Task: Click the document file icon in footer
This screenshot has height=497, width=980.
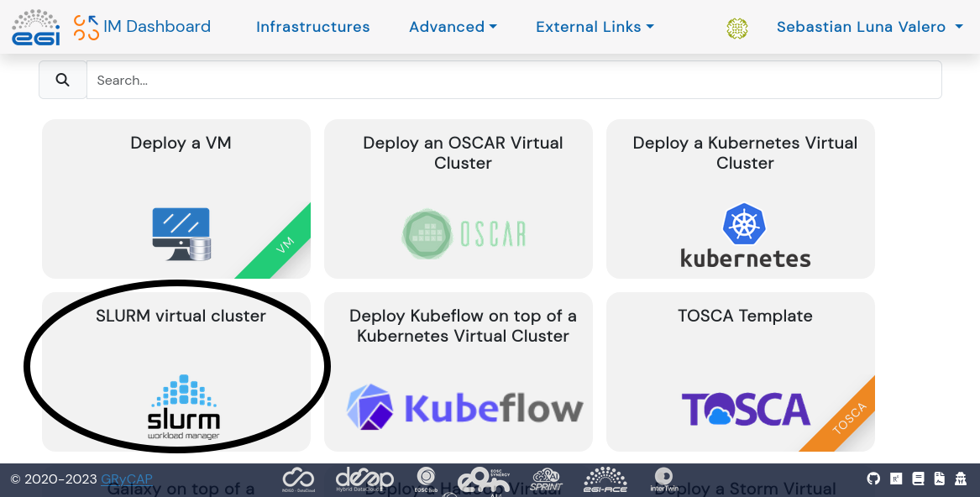Action: click(x=939, y=479)
